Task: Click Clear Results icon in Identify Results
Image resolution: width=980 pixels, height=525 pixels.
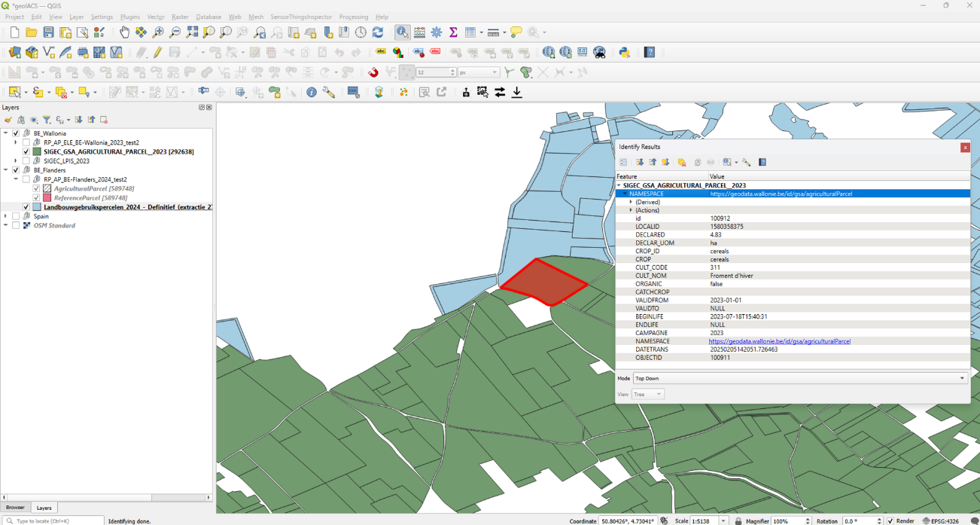Action: [682, 162]
